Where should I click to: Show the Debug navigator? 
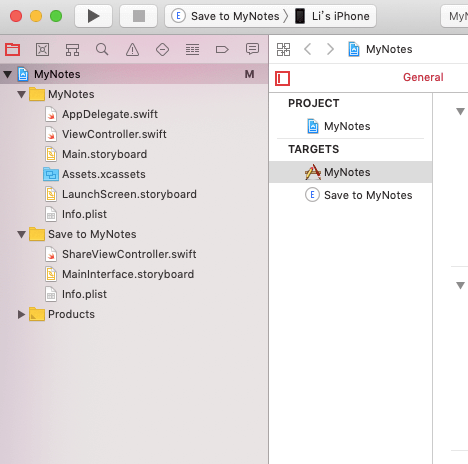pyautogui.click(x=192, y=50)
